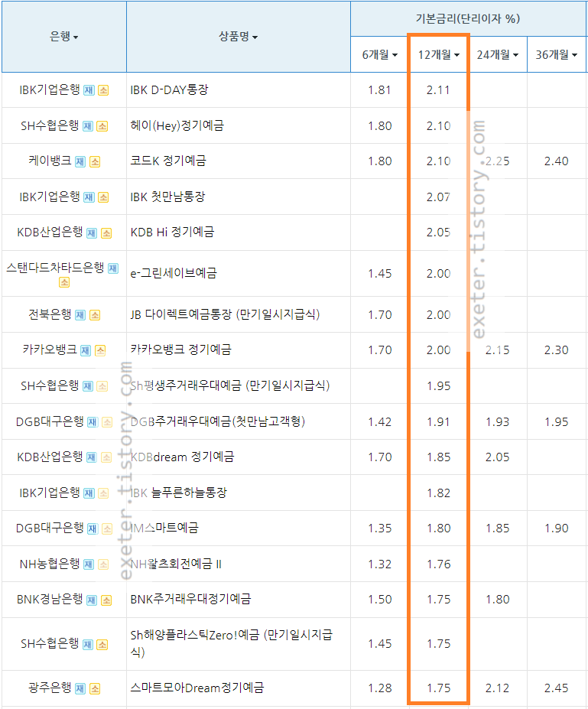Image resolution: width=588 pixels, height=709 pixels.
Task: Click the 소 icon in the 헤이(Hey)정기예금 row
Action: 102,126
